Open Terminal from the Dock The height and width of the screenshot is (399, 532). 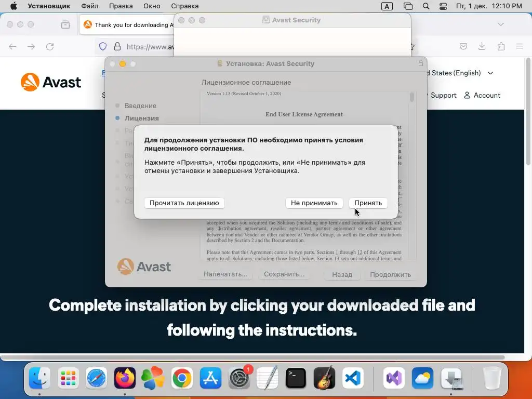296,378
